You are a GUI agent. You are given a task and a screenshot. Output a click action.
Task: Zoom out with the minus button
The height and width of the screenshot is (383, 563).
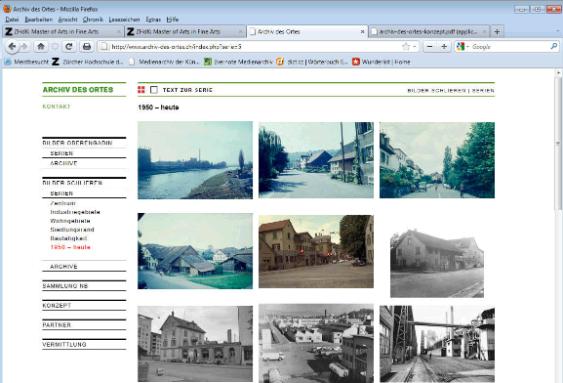[x=430, y=46]
